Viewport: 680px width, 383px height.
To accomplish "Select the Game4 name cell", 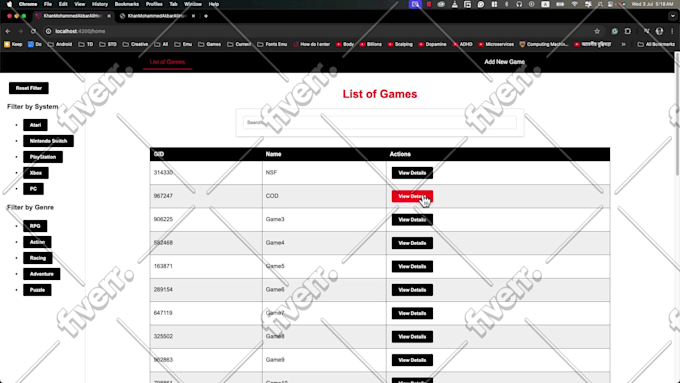I will (324, 243).
